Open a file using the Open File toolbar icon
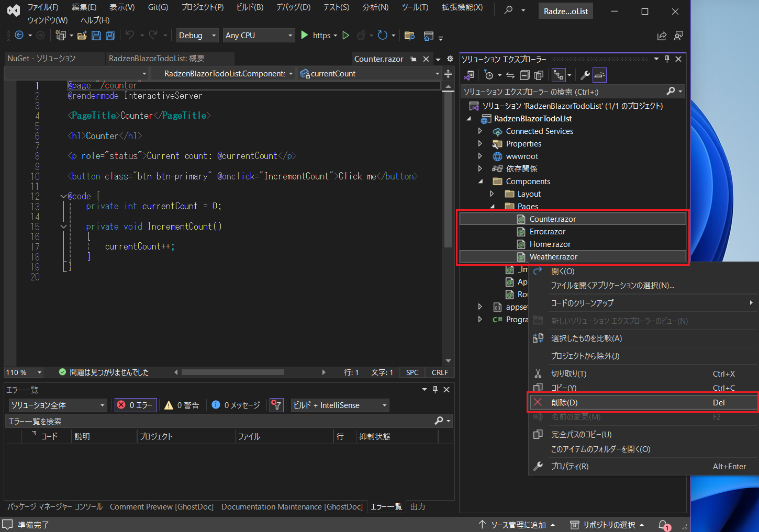This screenshot has height=532, width=759. 81,35
